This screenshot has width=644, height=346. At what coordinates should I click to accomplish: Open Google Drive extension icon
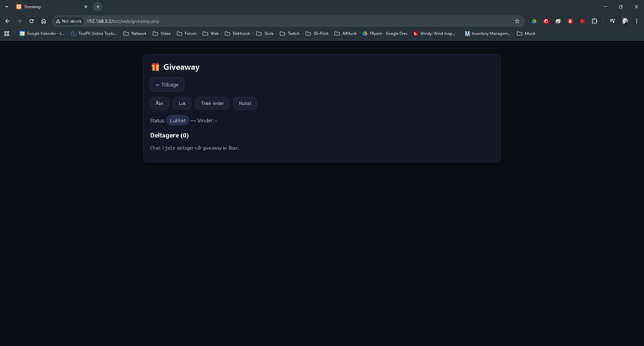coord(534,21)
